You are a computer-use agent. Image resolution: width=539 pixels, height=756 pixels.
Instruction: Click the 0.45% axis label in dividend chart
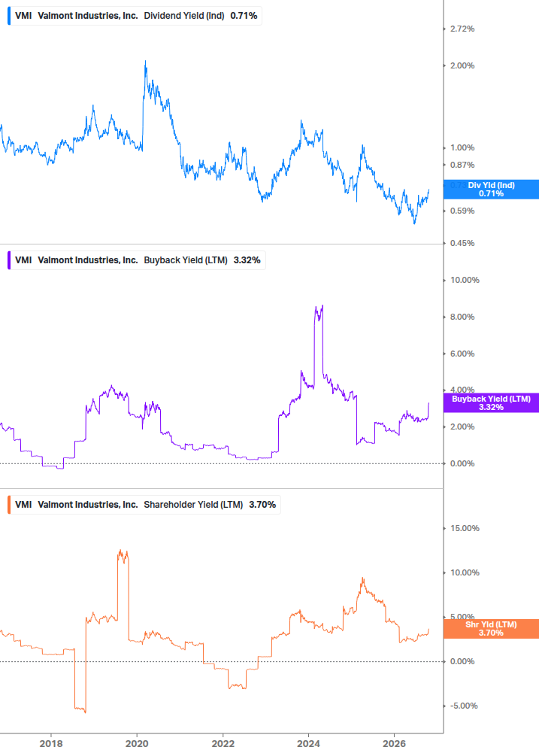(462, 243)
